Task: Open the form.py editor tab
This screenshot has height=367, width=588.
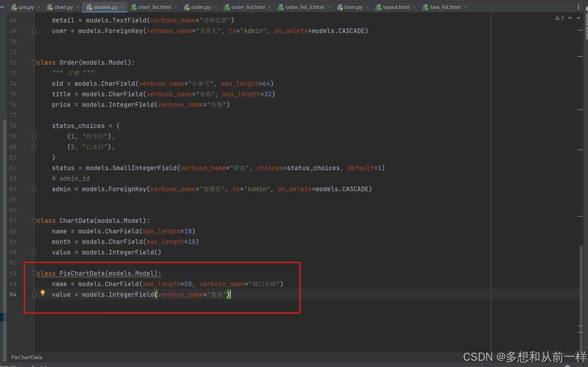Action: (353, 7)
